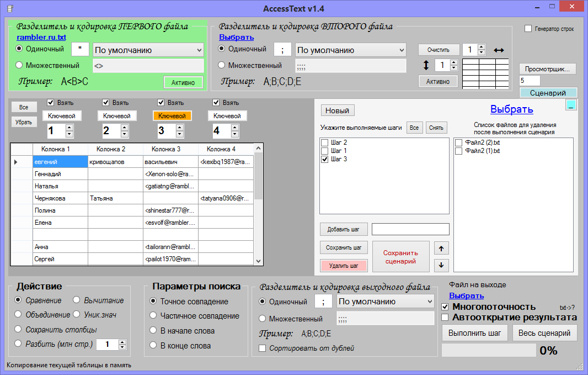588x375 pixels.
Task: Click the Сохранить сценарий button
Action: tap(400, 257)
